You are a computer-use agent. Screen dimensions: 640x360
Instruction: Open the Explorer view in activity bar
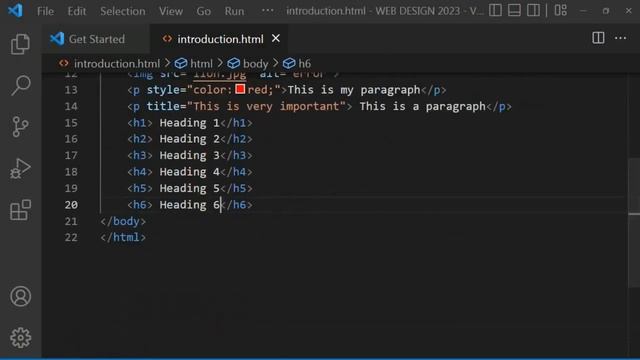point(20,44)
